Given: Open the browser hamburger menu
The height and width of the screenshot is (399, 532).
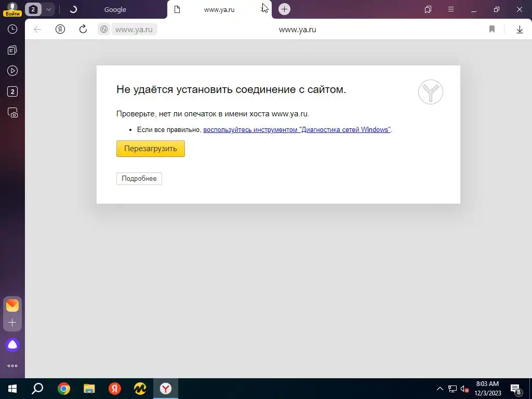Looking at the screenshot, I should coord(451,9).
